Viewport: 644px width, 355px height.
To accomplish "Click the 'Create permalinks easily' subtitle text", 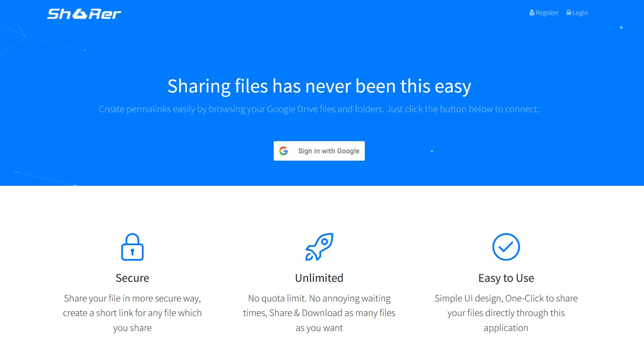I will [x=319, y=109].
